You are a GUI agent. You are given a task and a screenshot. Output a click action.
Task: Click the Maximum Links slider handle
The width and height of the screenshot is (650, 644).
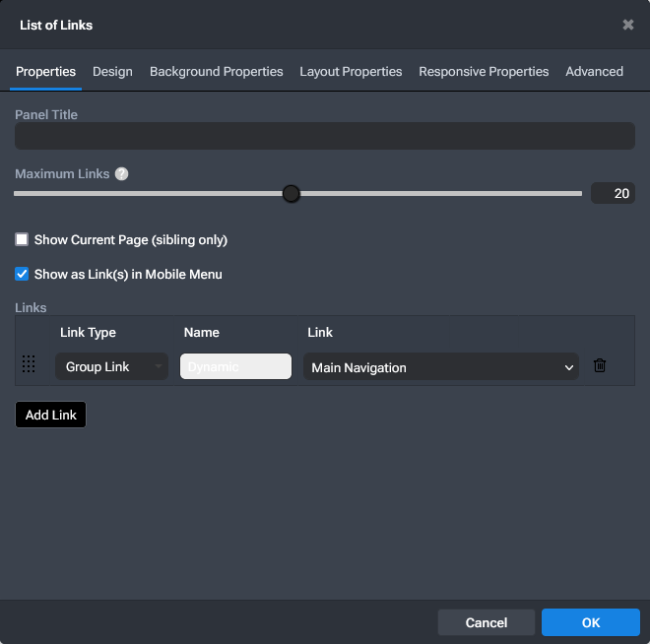(x=291, y=194)
